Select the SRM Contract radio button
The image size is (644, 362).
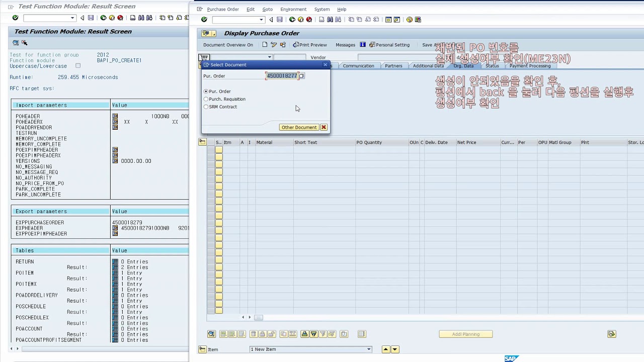206,107
